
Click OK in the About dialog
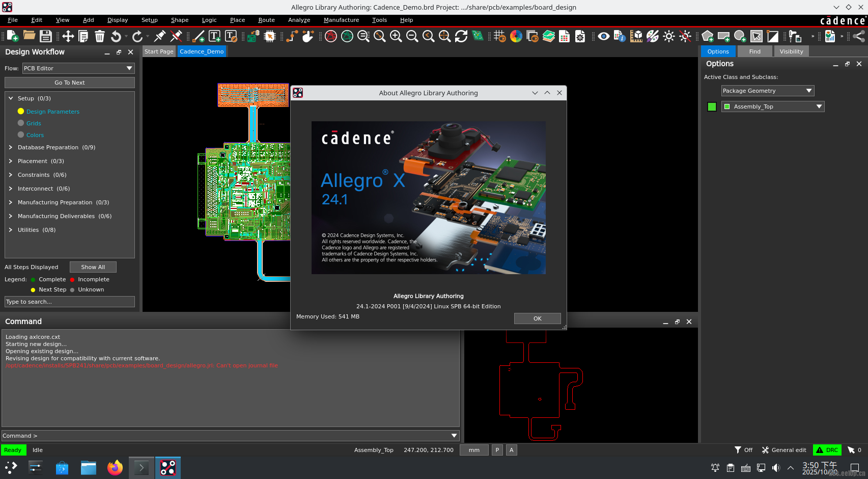coord(537,318)
